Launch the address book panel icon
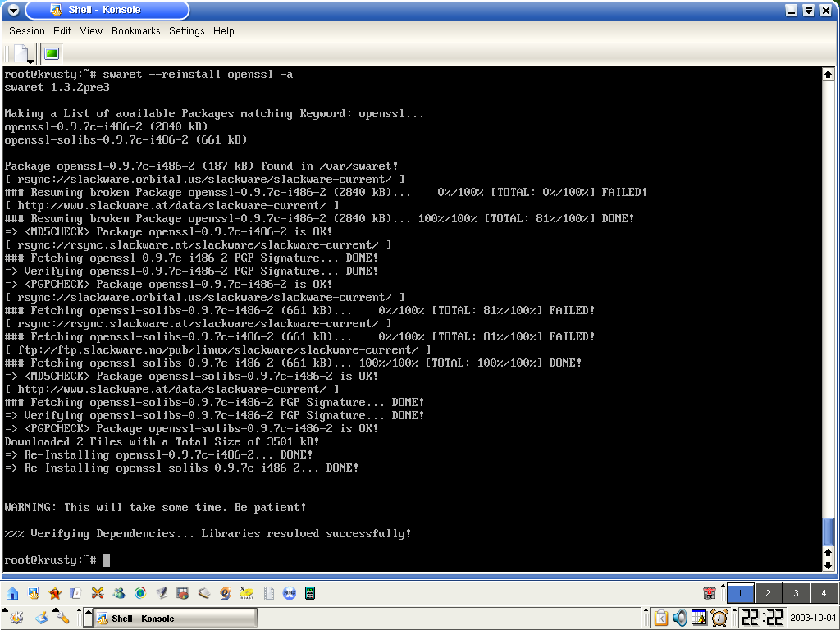The height and width of the screenshot is (630, 840). coord(204,593)
